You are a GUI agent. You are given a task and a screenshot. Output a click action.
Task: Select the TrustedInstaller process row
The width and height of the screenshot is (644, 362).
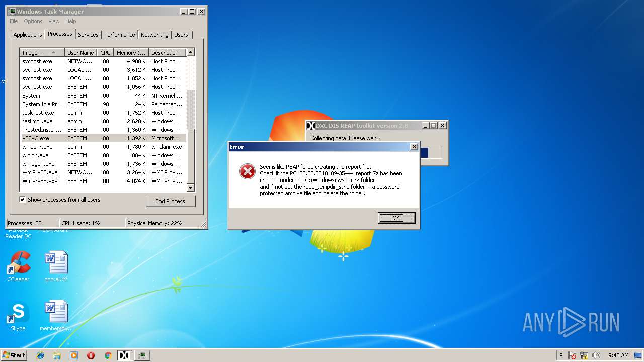103,130
